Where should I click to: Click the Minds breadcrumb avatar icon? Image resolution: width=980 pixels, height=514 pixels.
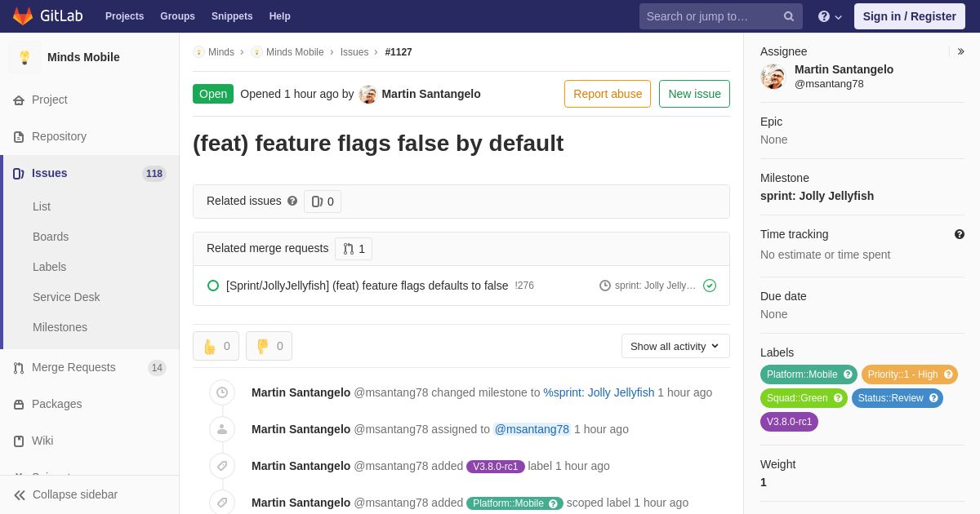coord(198,52)
